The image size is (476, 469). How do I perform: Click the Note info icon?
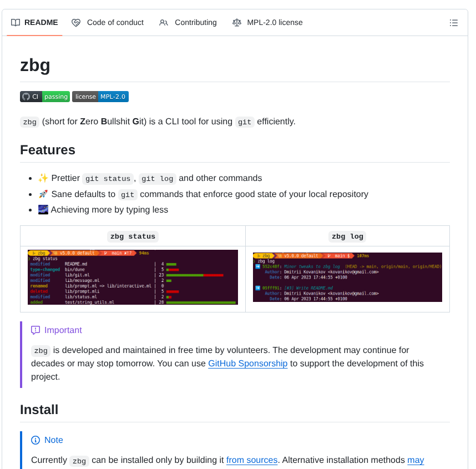[36, 440]
